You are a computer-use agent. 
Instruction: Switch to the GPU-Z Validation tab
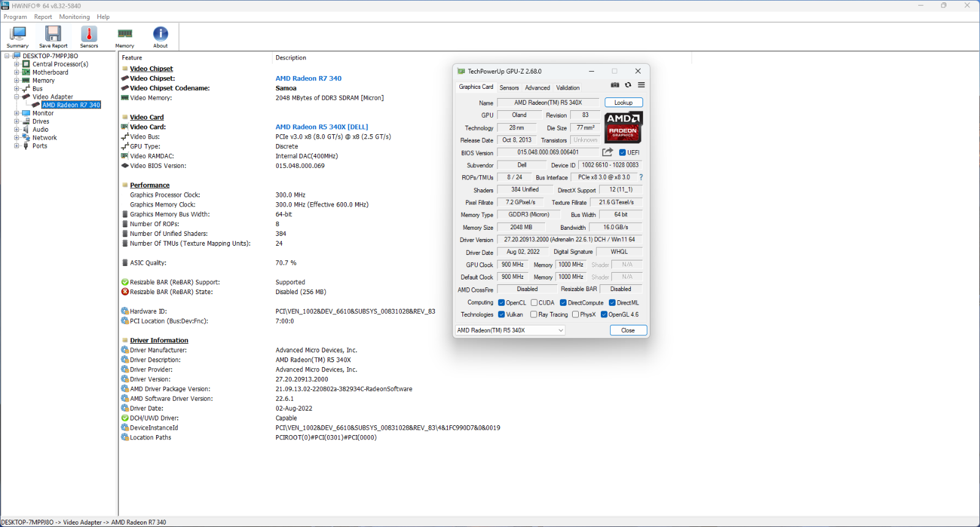click(568, 88)
